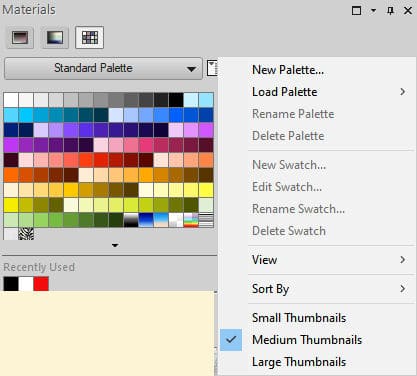
Task: Open the Frame tab icon in Materials
Action: (x=20, y=37)
